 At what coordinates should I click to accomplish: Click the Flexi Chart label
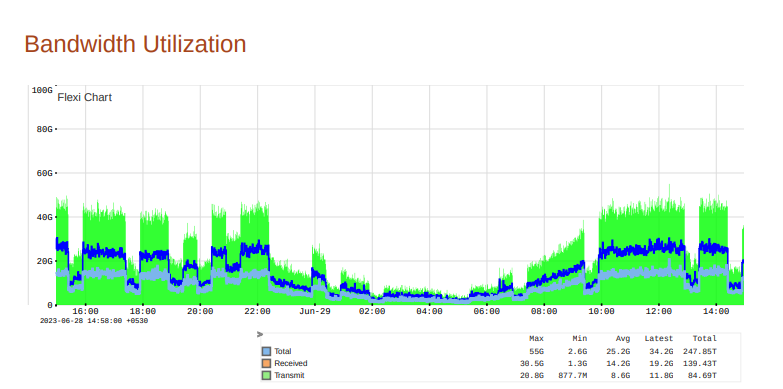pyautogui.click(x=84, y=97)
